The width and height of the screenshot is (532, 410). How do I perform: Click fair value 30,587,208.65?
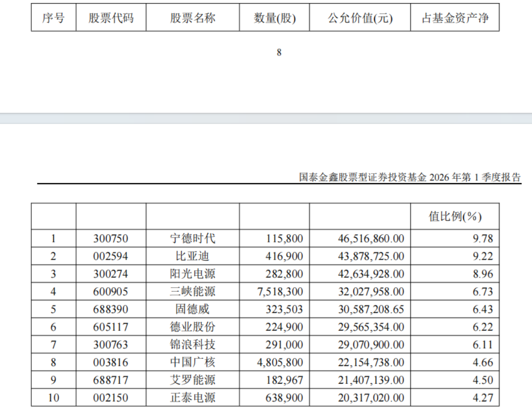[371, 309]
